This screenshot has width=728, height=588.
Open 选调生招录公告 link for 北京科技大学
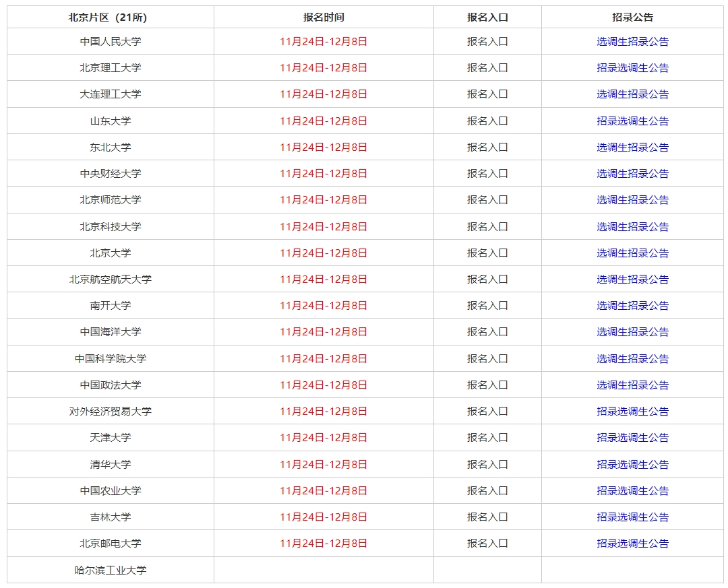coord(632,227)
